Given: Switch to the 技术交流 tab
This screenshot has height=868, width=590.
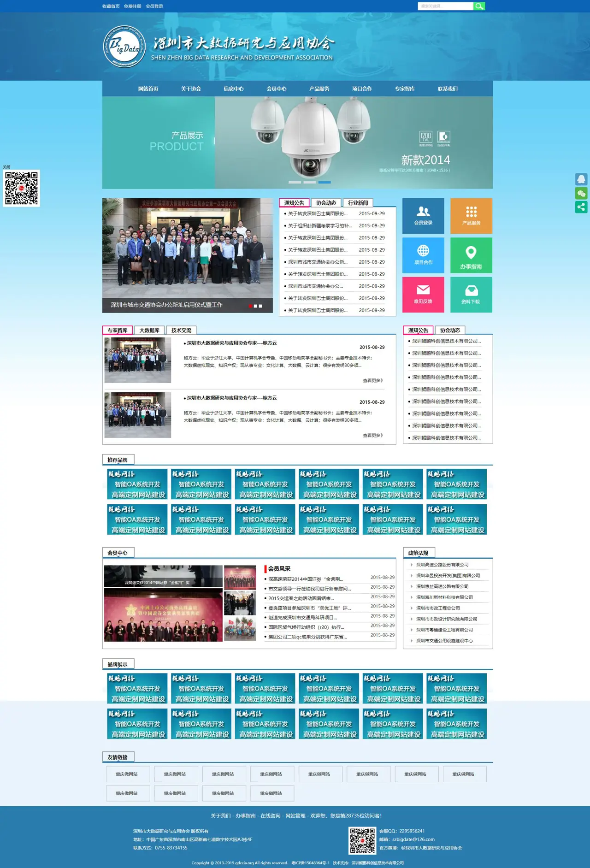Looking at the screenshot, I should [181, 330].
